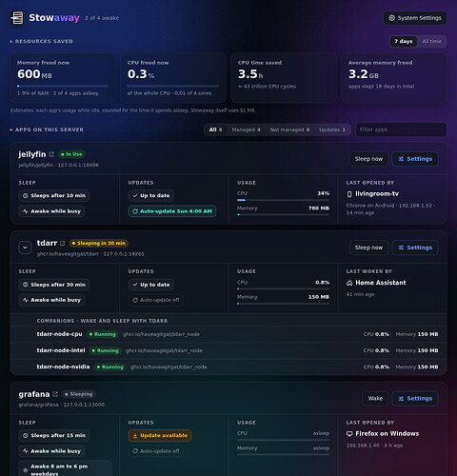This screenshot has width=457, height=476.
Task: Open jellyfin external link icon
Action: click(51, 154)
